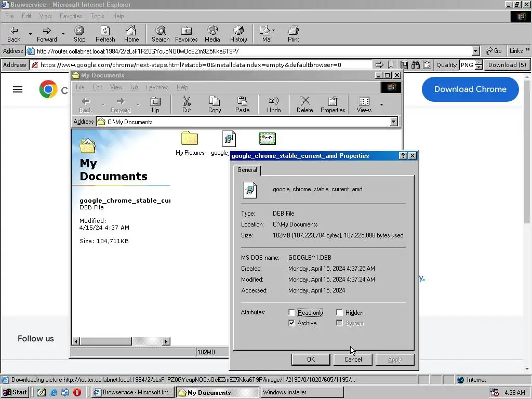
Task: Select the google_chrome deb file icon
Action: pos(229,138)
